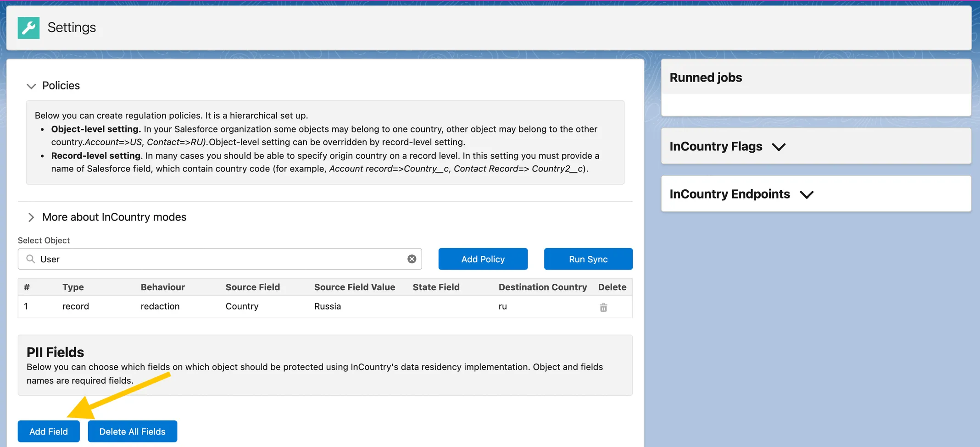Click the trash icon in policy row 1
Image resolution: width=980 pixels, height=447 pixels.
pos(603,307)
